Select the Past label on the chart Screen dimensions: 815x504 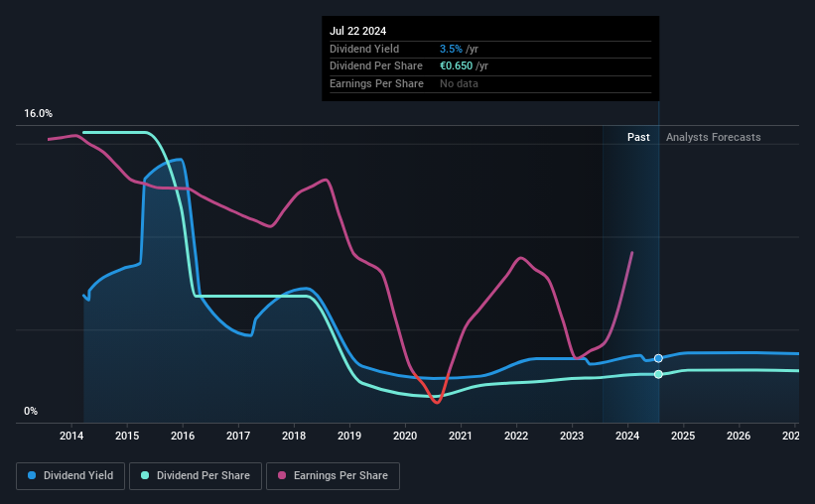638,137
